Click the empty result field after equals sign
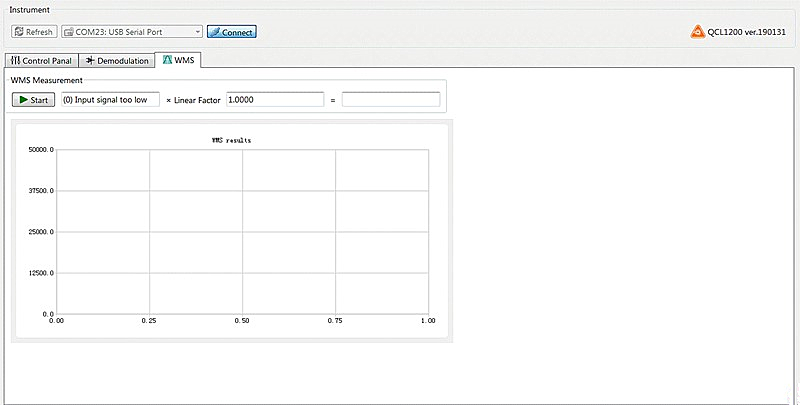 coord(390,100)
